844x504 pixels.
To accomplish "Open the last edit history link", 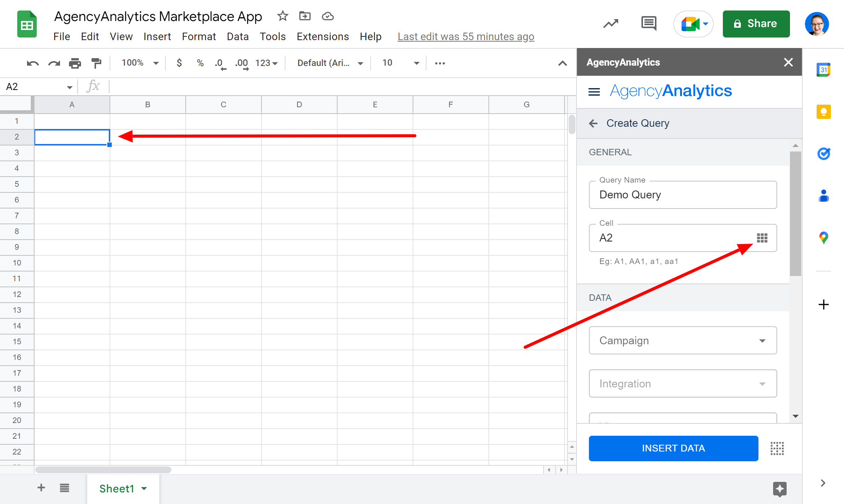I will click(466, 36).
